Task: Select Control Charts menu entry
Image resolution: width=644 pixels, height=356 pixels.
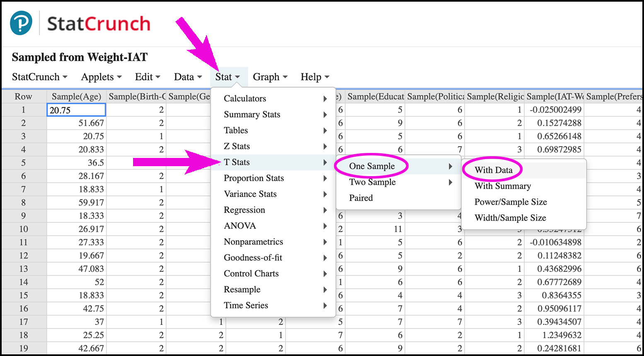Action: pos(273,274)
